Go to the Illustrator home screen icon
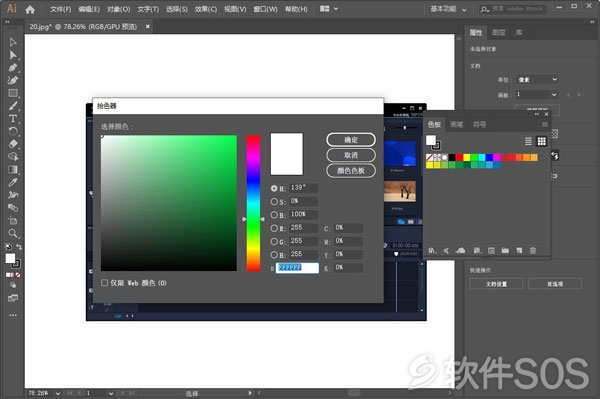This screenshot has width=600, height=399. click(30, 9)
